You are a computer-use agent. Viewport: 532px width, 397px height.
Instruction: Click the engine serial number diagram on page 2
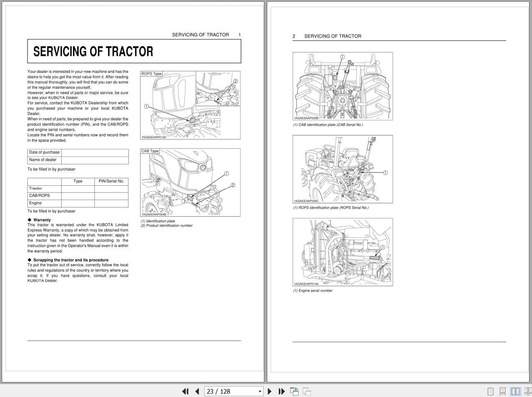pos(342,252)
